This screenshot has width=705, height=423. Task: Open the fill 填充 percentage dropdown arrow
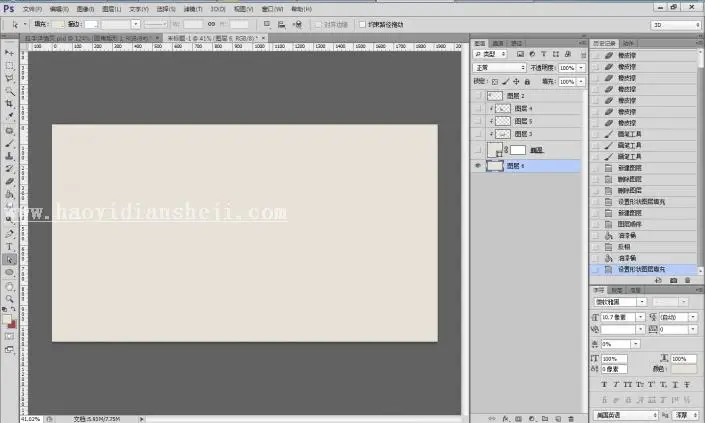pyautogui.click(x=581, y=82)
